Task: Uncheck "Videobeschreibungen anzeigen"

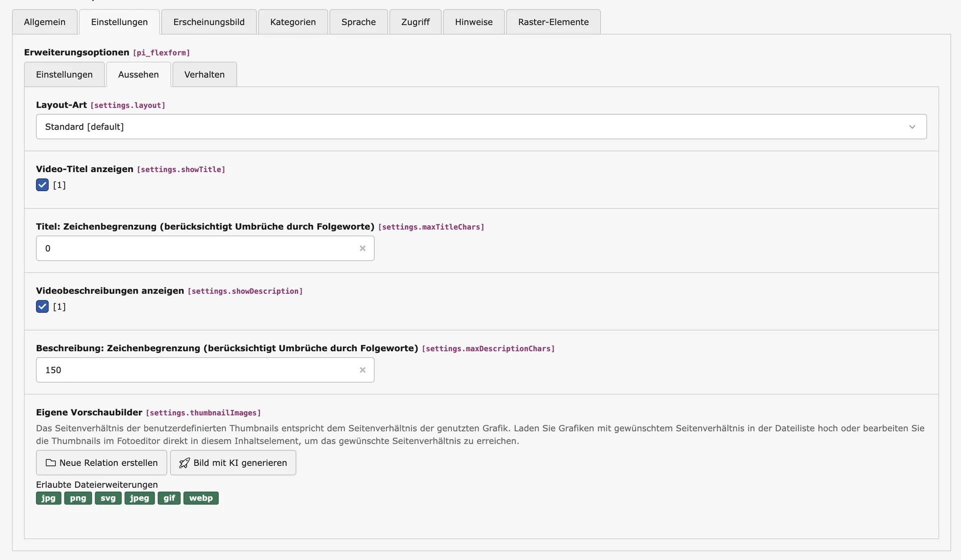Action: coord(42,306)
